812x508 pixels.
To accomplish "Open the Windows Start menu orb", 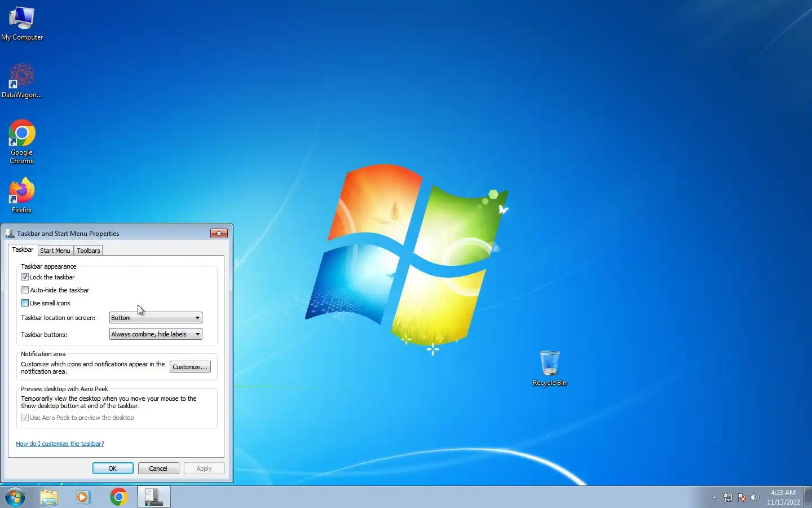I will coord(15,497).
